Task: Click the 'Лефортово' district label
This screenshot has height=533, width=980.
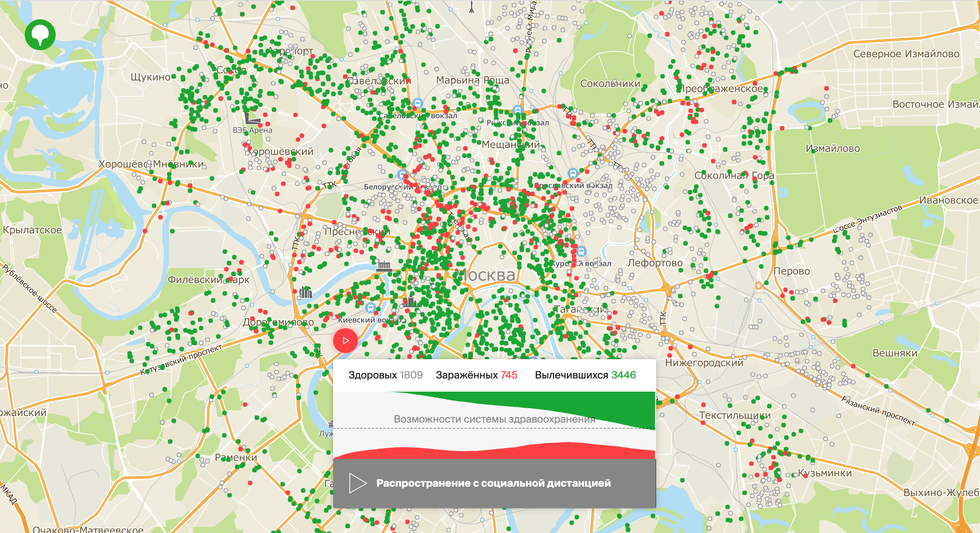Action: (x=655, y=263)
